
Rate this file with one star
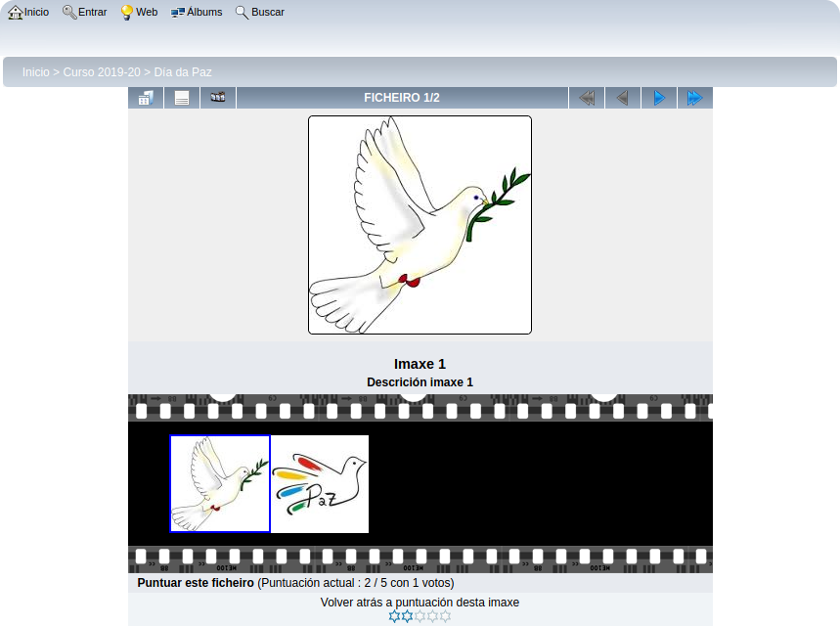point(394,616)
